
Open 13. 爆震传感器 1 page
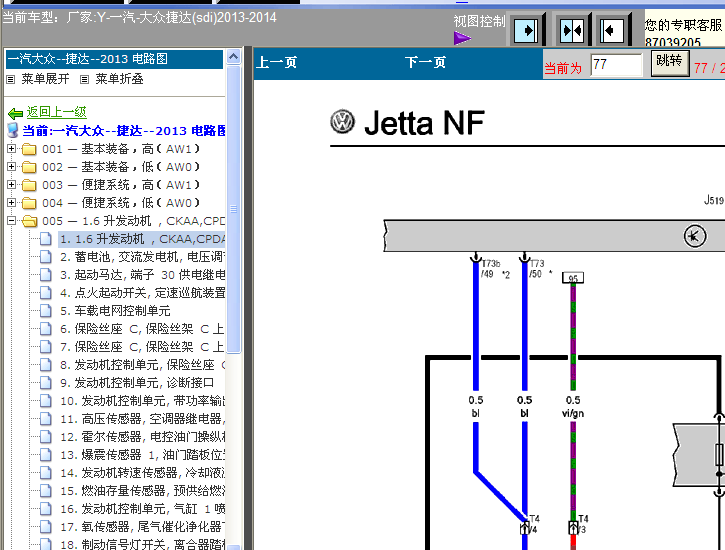[x=142, y=455]
